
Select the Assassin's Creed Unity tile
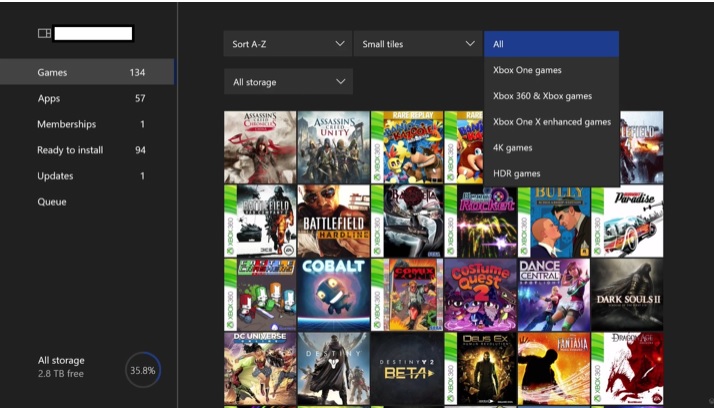[333, 146]
